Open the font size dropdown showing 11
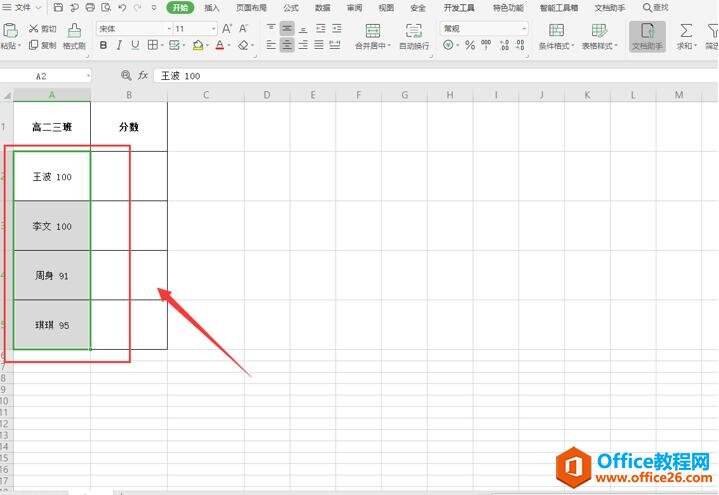 pos(214,28)
